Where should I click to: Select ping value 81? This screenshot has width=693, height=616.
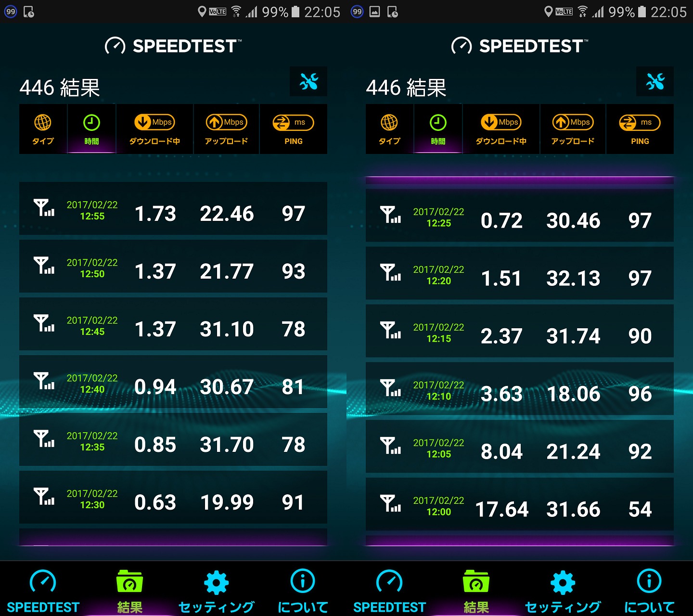click(x=293, y=387)
